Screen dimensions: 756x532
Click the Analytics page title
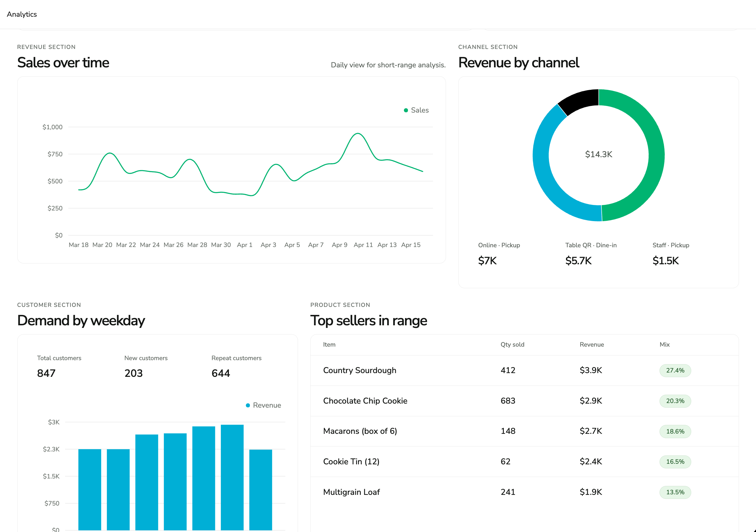(x=22, y=14)
